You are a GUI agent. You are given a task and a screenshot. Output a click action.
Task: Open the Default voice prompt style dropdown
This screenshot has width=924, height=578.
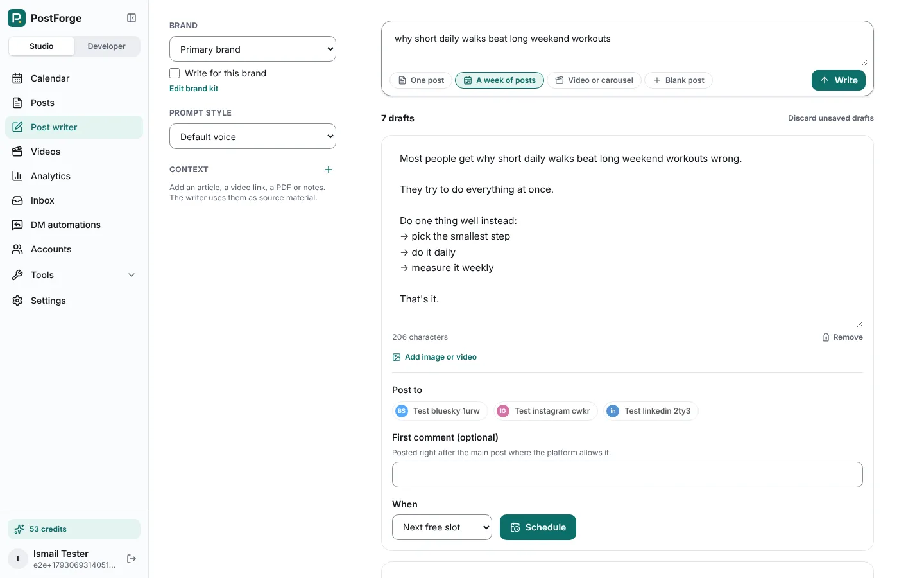point(253,136)
